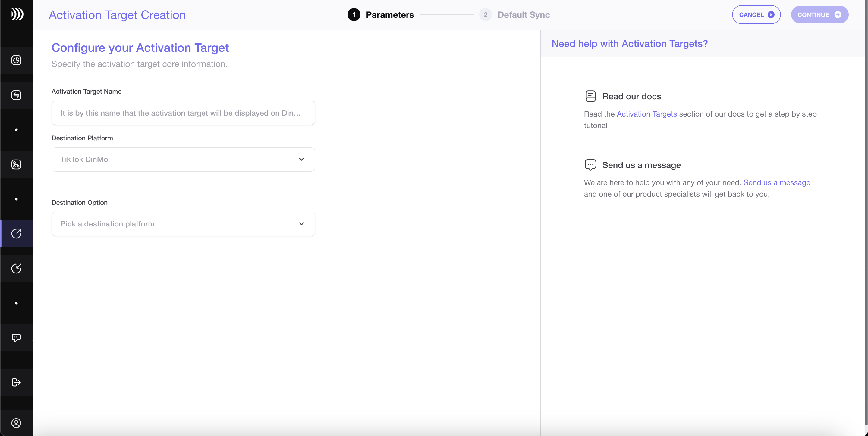The image size is (868, 436).
Task: Open the first sidebar icon below the logo
Action: pyautogui.click(x=16, y=60)
